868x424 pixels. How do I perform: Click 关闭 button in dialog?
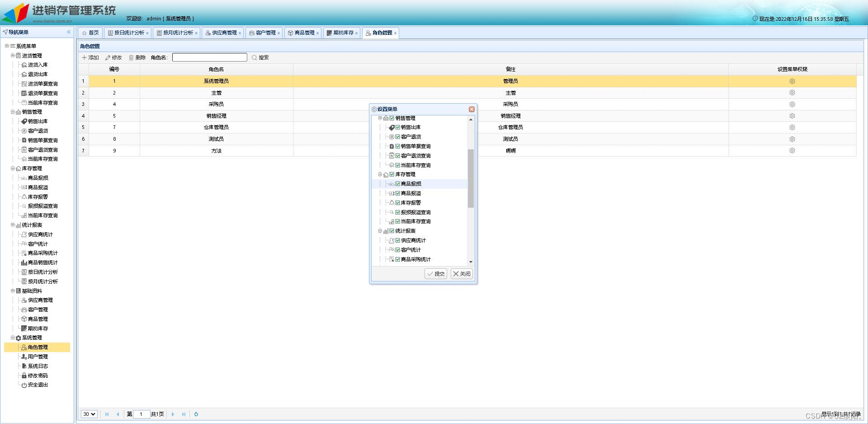click(462, 274)
